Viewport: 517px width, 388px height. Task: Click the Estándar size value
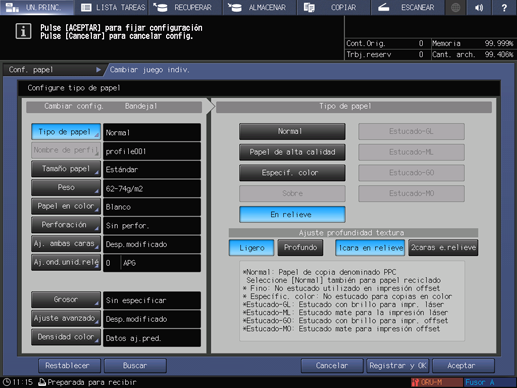152,170
